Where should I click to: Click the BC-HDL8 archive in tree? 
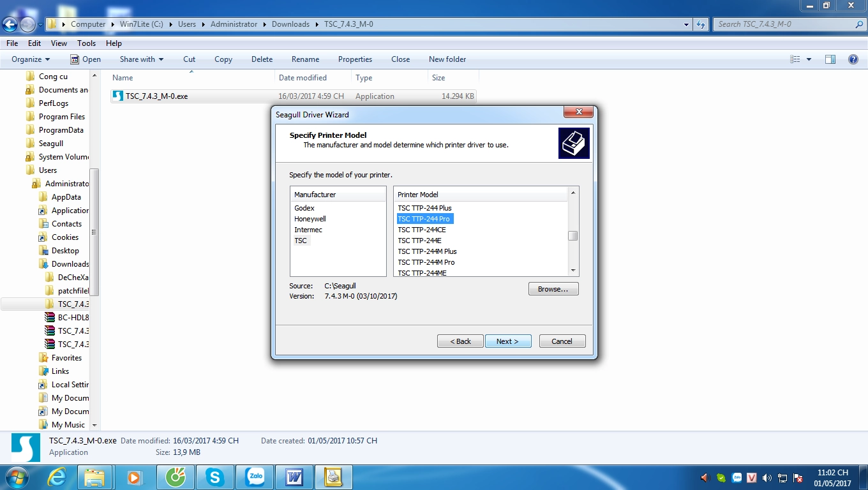tap(67, 318)
